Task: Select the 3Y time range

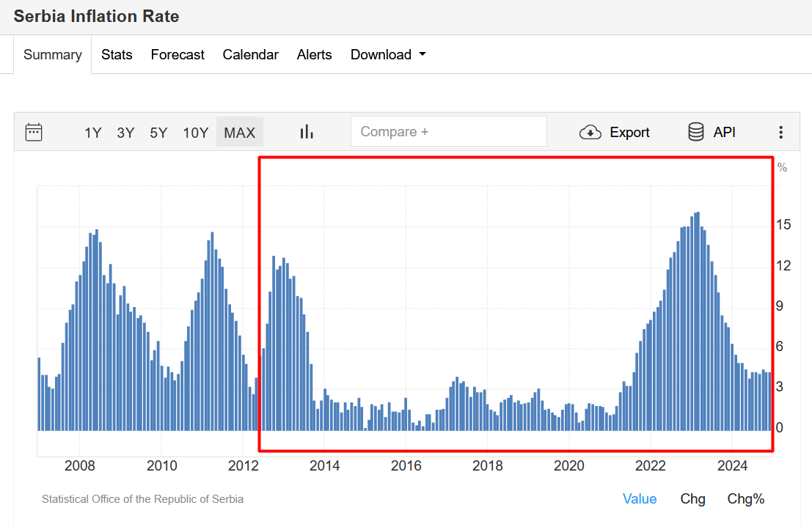Action: (x=125, y=133)
